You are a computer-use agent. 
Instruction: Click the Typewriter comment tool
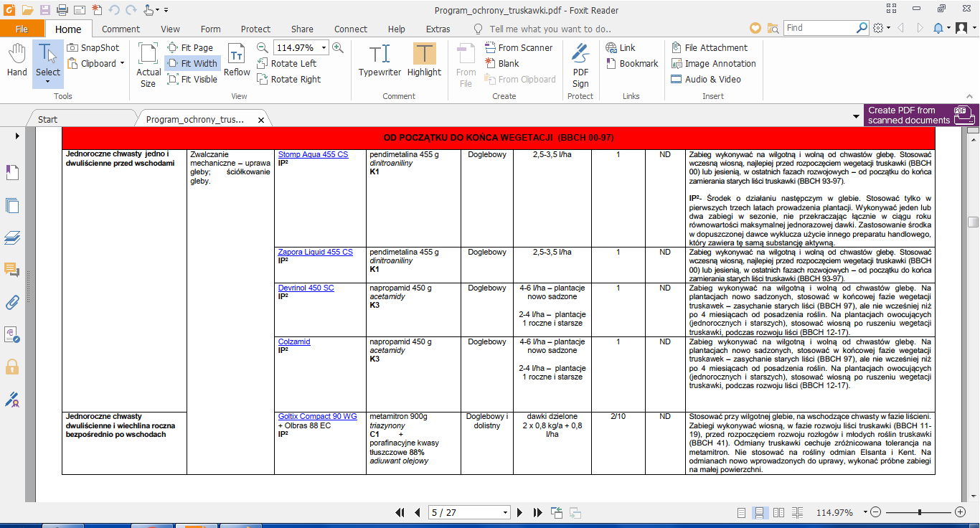tap(380, 61)
